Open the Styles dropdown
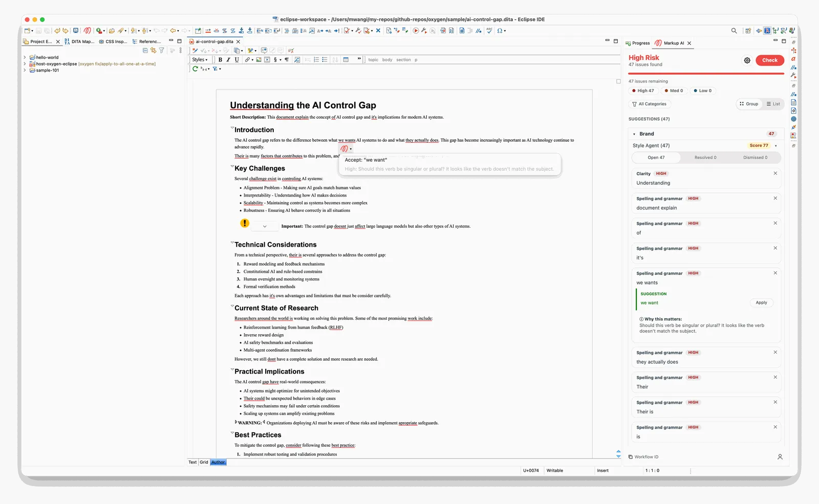The height and width of the screenshot is (504, 819). [x=200, y=60]
